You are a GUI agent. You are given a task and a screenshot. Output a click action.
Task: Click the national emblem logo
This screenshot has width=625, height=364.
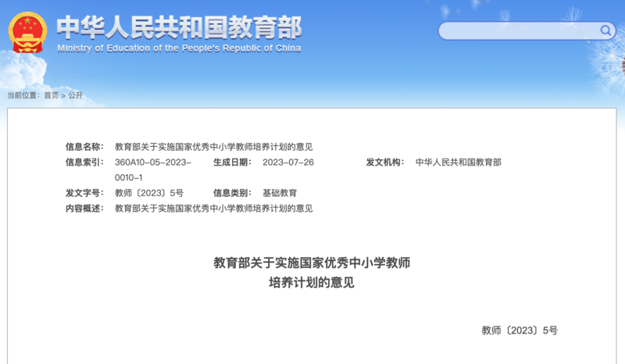(x=27, y=33)
